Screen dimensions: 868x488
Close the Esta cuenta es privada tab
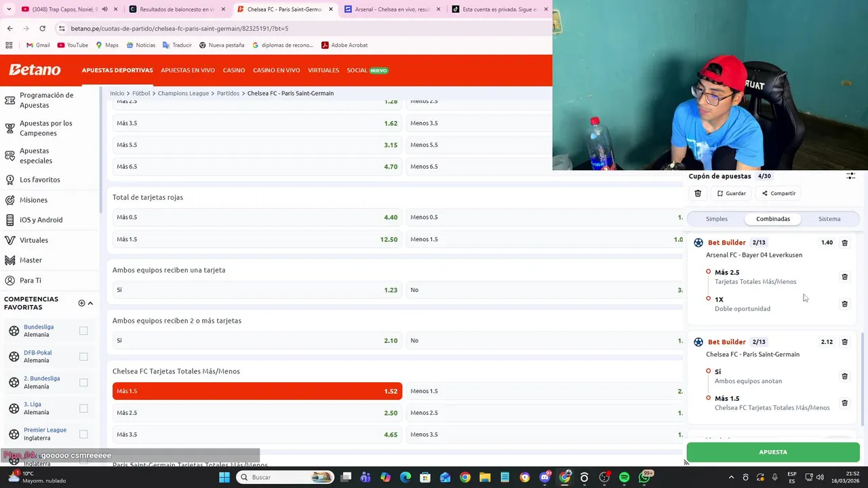pos(546,9)
